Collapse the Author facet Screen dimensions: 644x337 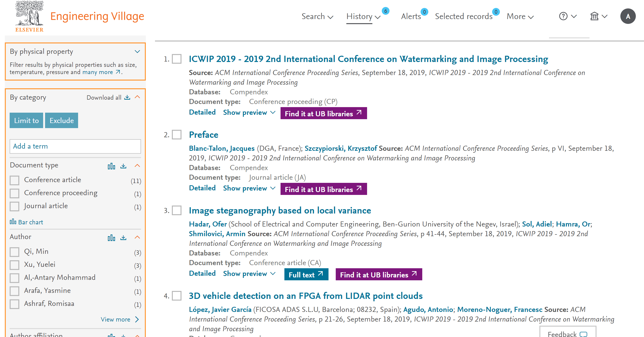pyautogui.click(x=137, y=237)
